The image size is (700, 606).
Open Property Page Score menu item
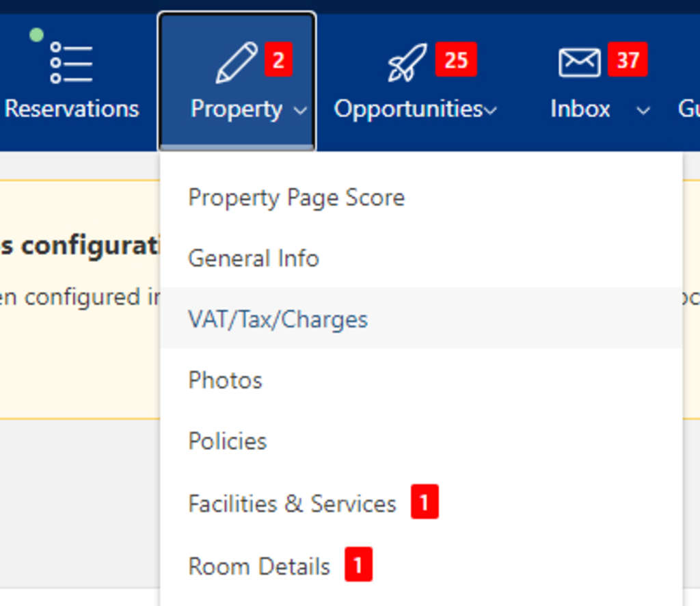click(x=296, y=198)
